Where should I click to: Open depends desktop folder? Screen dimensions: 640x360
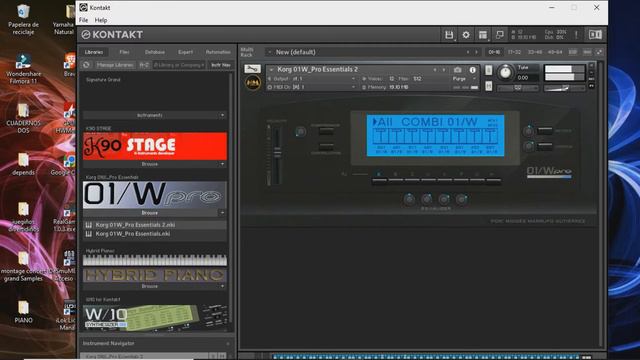23,164
